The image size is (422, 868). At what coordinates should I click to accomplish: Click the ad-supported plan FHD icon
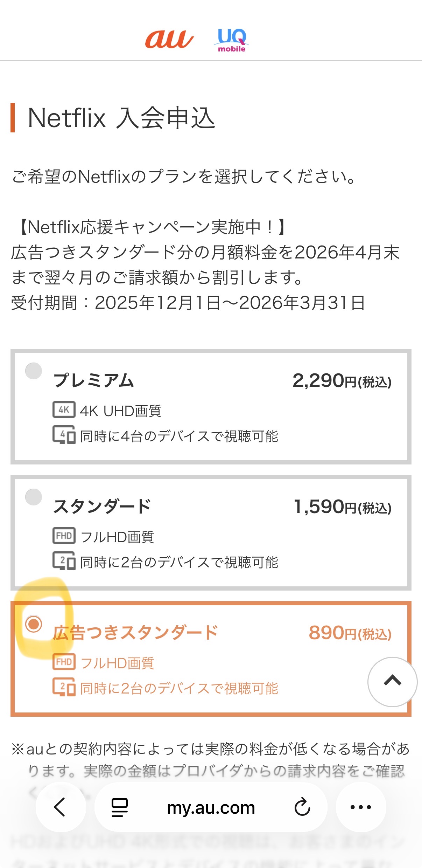64,662
